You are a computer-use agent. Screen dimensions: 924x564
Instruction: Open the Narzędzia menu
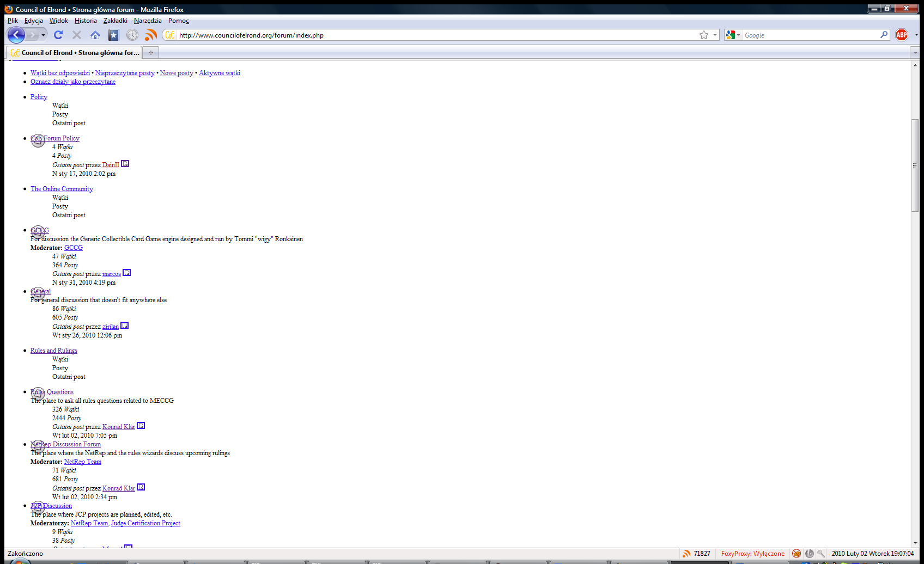(148, 21)
